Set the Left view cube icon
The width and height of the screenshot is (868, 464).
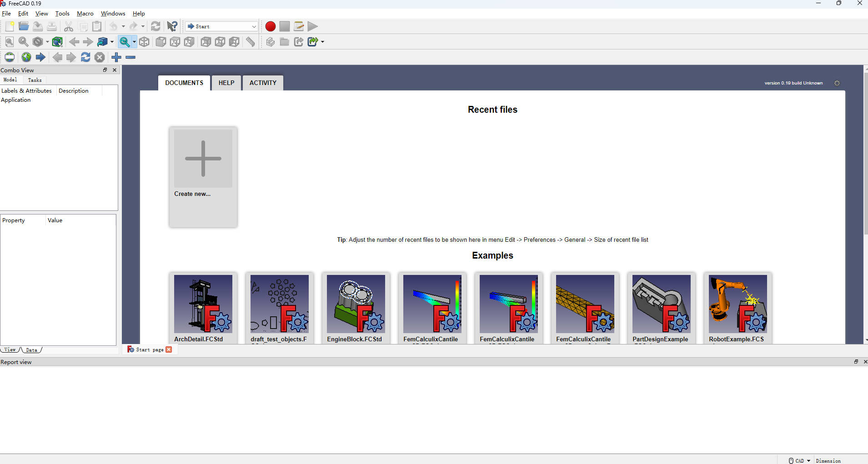tap(234, 42)
